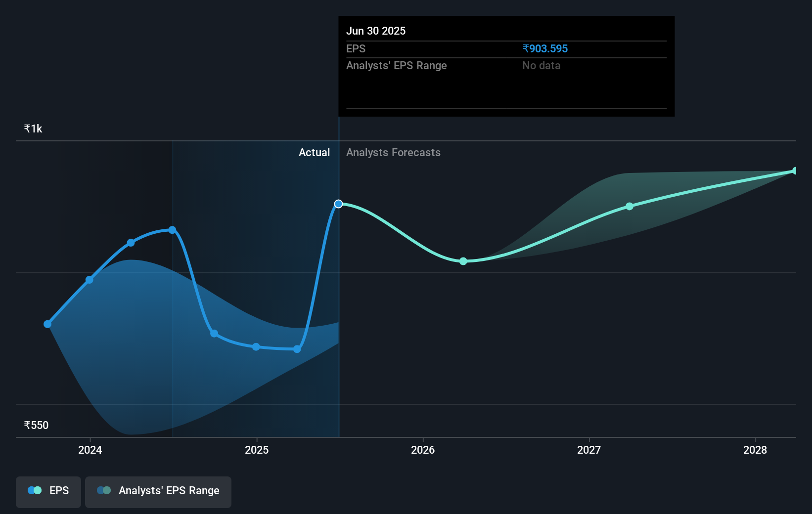Switch to the Actual section label
The height and width of the screenshot is (514, 812).
[315, 152]
